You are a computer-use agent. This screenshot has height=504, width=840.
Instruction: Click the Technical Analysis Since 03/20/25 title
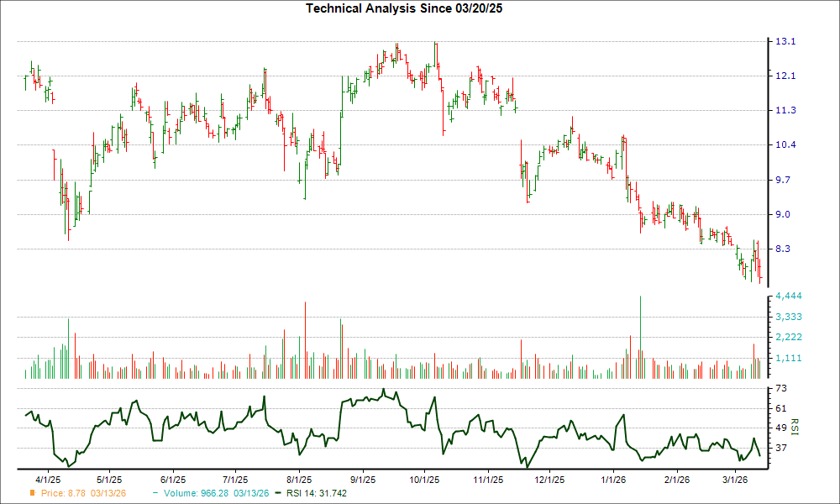tap(406, 8)
